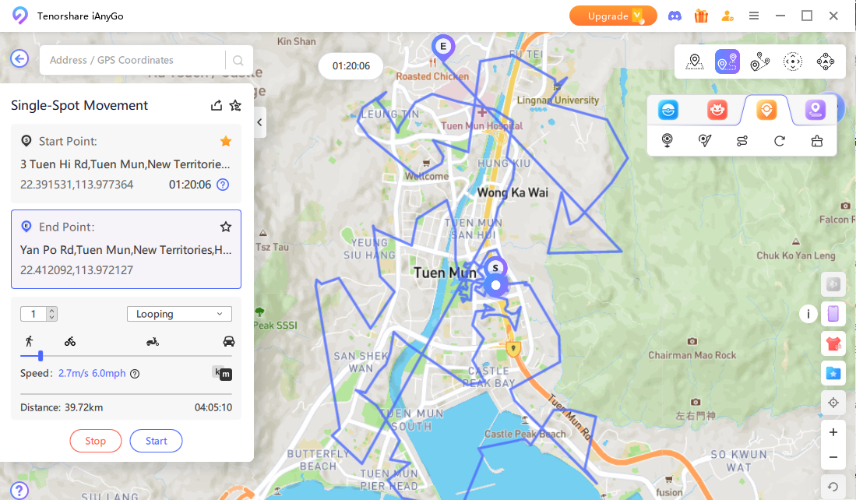Image resolution: width=856 pixels, height=500 pixels.
Task: Open the Looping mode dropdown
Action: click(179, 314)
